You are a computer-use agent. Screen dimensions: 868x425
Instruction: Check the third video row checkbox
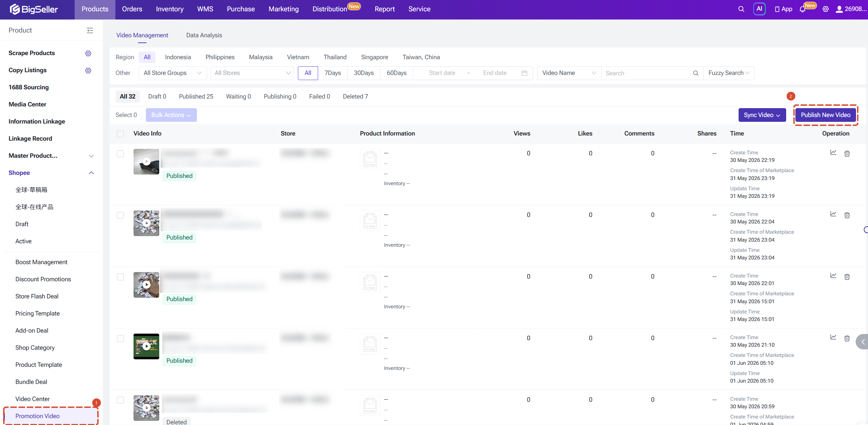click(120, 277)
